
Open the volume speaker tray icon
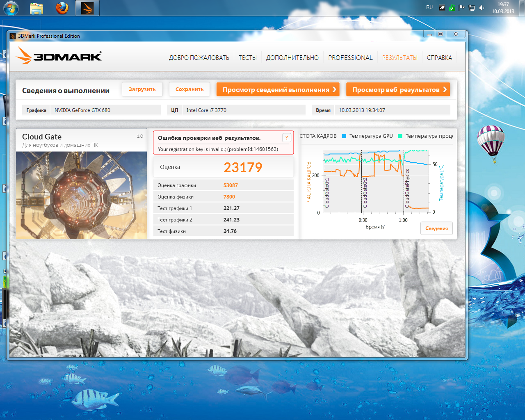click(x=482, y=8)
